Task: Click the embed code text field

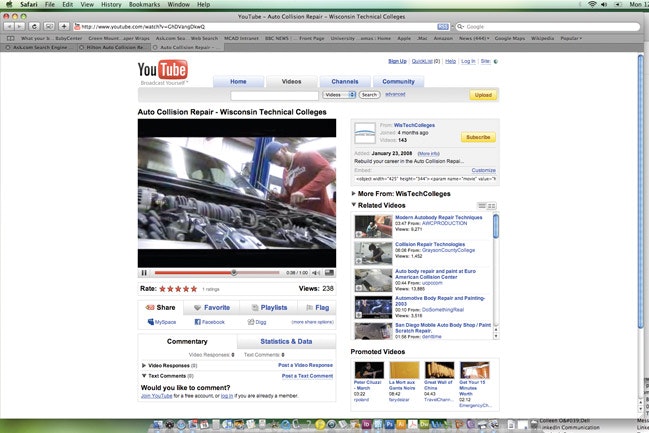Action: tap(425, 179)
